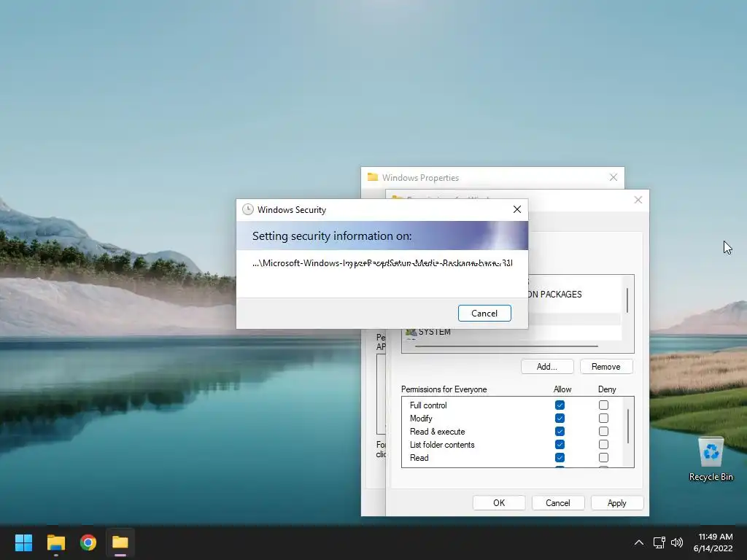This screenshot has width=747, height=560.
Task: Click OK in the Permissions window
Action: point(499,503)
